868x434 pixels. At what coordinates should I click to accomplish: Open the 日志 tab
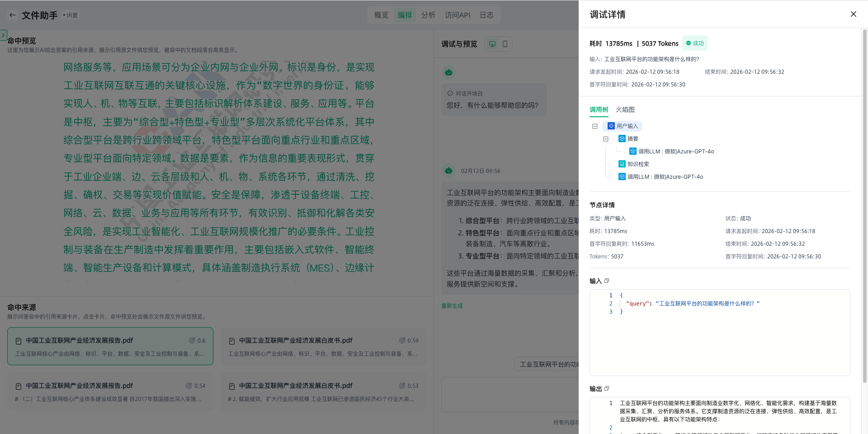486,15
